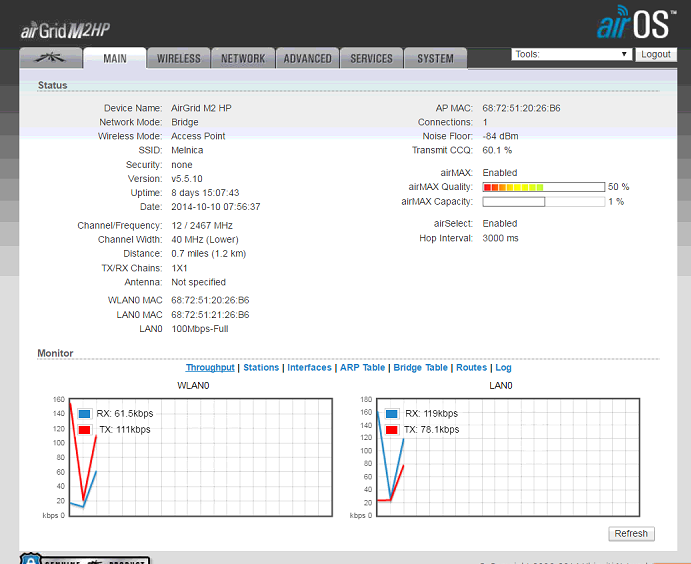Click the LAN0 speed value 100Mbps-Full

click(x=200, y=329)
